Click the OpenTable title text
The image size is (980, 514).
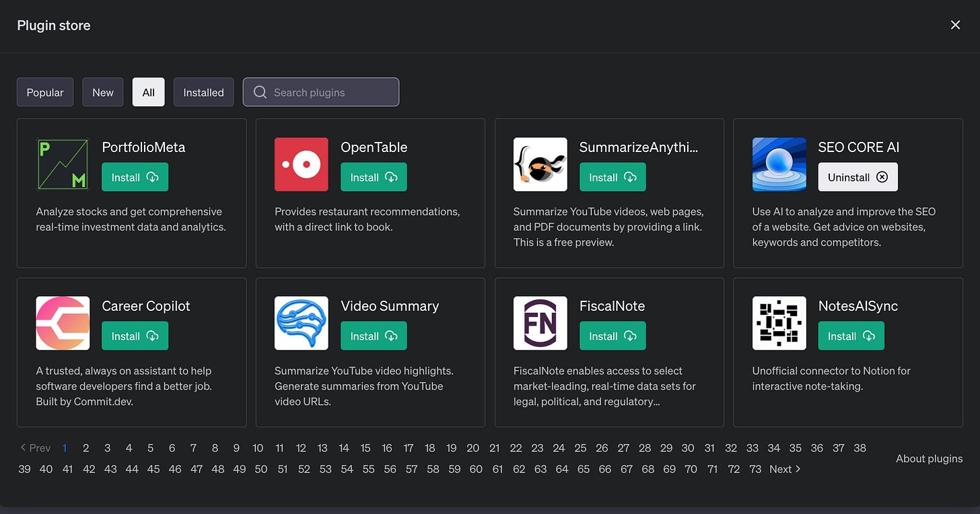coord(374,147)
